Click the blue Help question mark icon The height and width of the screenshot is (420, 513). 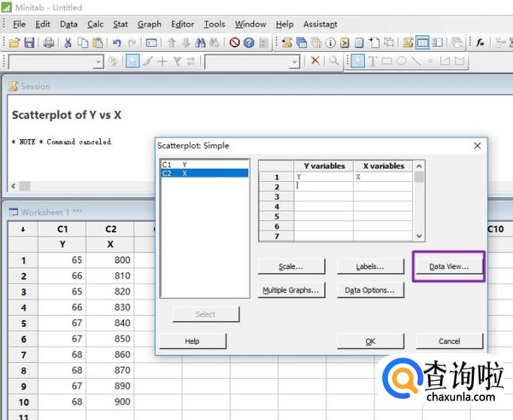tap(249, 43)
